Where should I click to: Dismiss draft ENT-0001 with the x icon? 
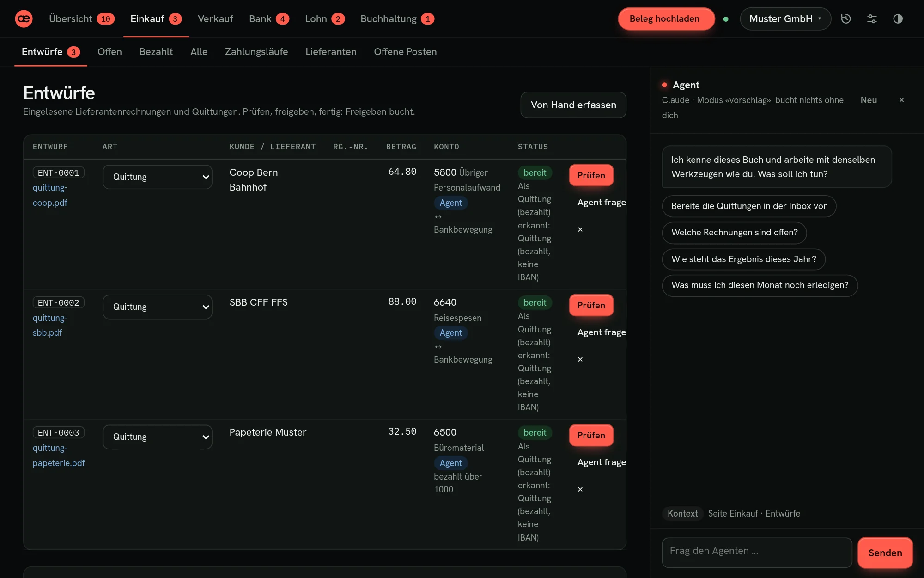(580, 229)
